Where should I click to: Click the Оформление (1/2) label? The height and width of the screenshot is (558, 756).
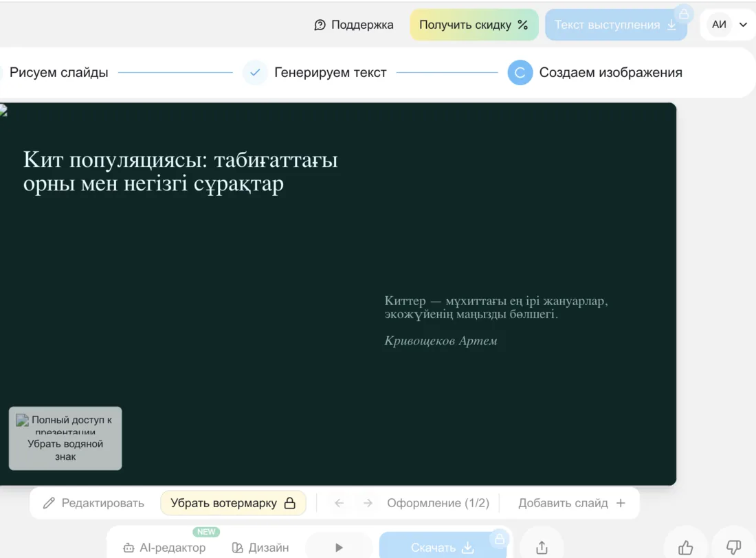tap(438, 503)
